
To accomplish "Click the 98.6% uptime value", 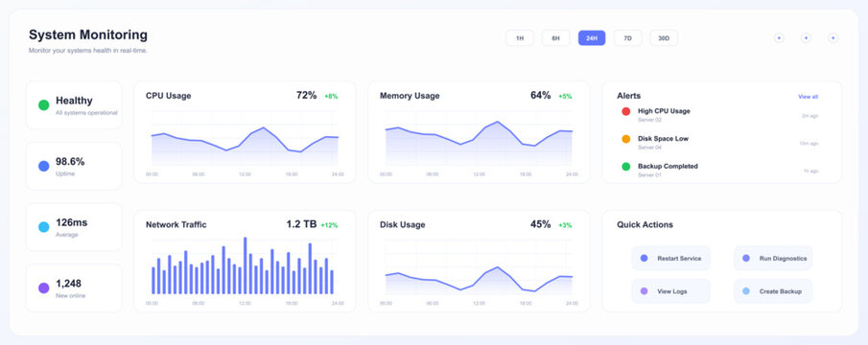I will coord(70,161).
